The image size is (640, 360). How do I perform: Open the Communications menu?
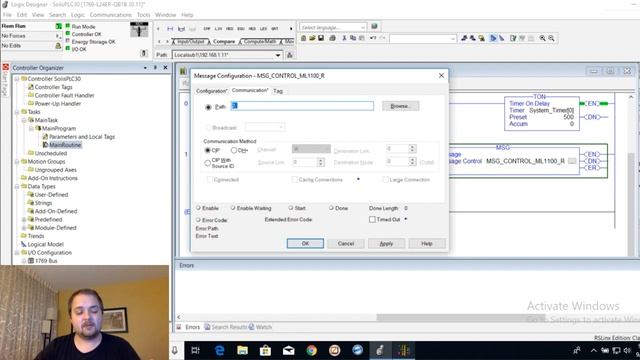(111, 15)
